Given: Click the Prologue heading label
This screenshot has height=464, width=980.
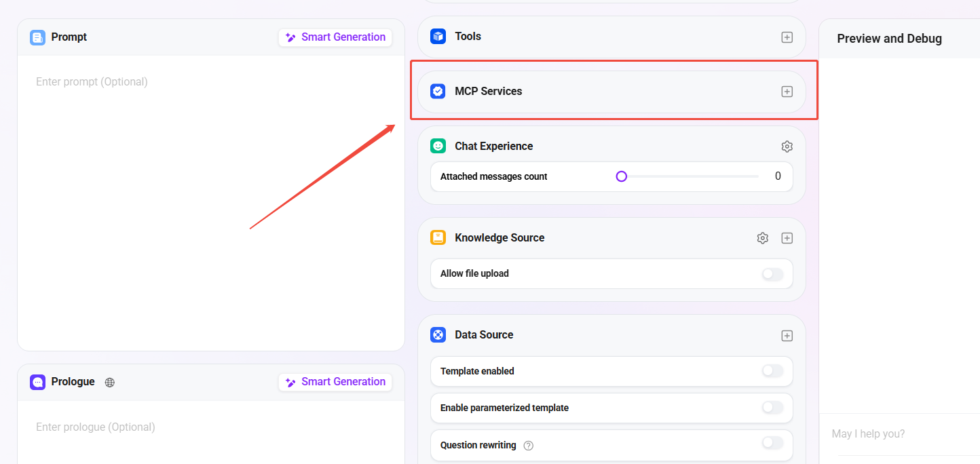Looking at the screenshot, I should (73, 382).
